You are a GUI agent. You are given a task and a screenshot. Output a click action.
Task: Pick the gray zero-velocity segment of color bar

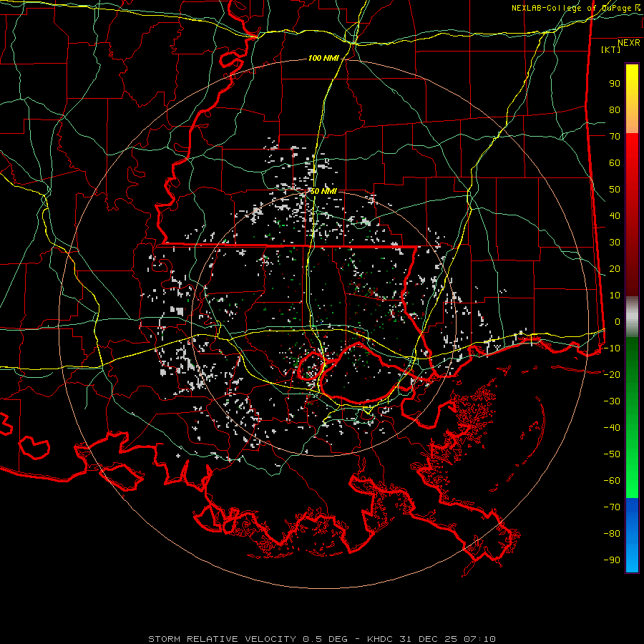[x=632, y=317]
